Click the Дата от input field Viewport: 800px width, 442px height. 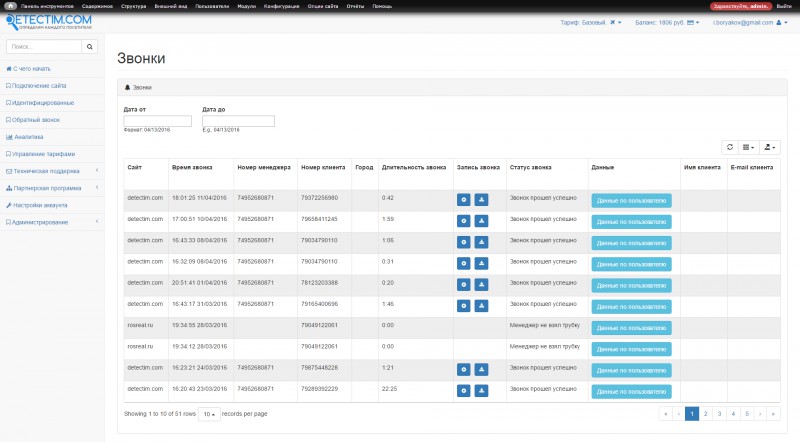(155, 121)
